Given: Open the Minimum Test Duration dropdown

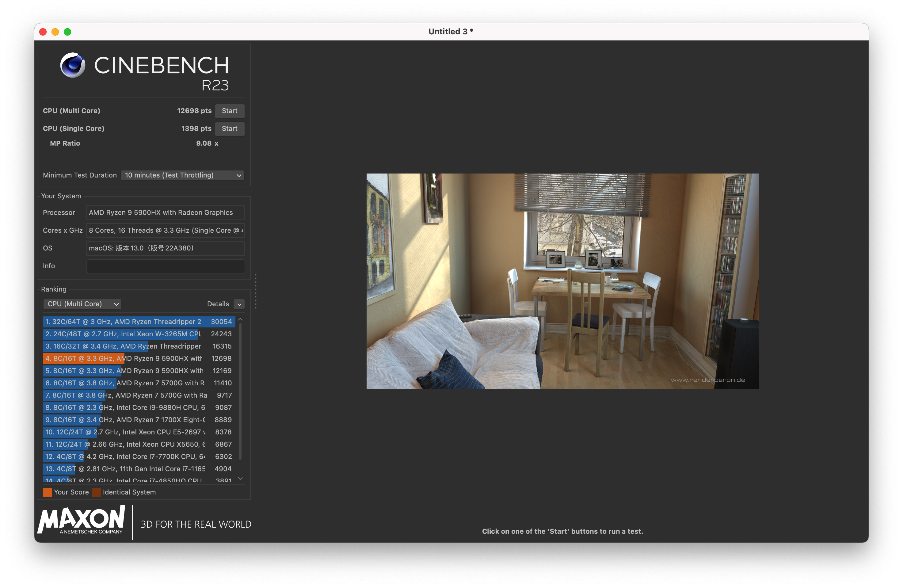Looking at the screenshot, I should [x=182, y=175].
